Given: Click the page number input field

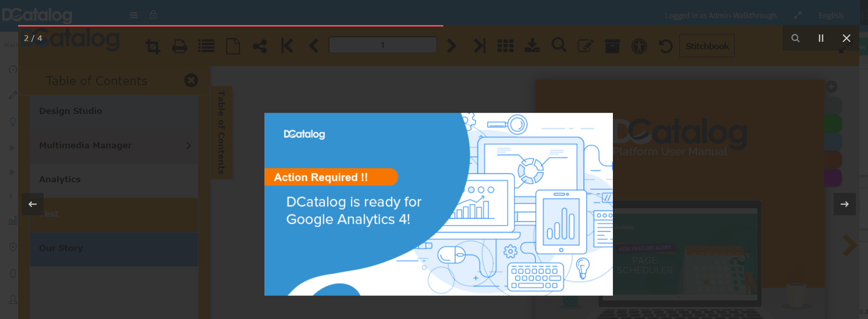Looking at the screenshot, I should (383, 45).
